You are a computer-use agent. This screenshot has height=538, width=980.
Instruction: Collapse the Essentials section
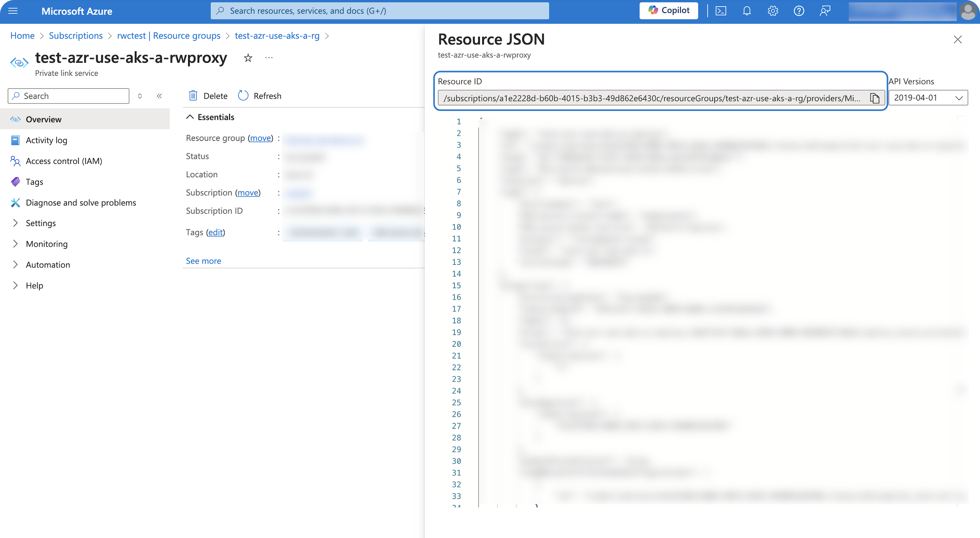point(190,117)
